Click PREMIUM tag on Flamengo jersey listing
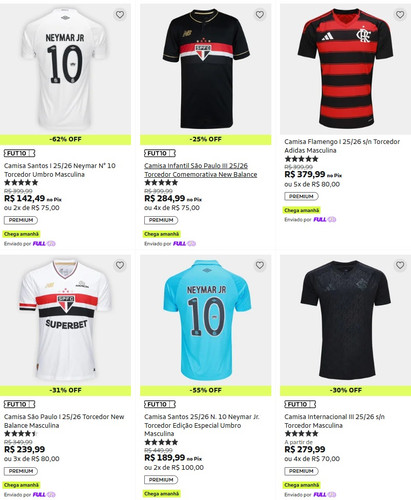This screenshot has height=500, width=411. [301, 196]
